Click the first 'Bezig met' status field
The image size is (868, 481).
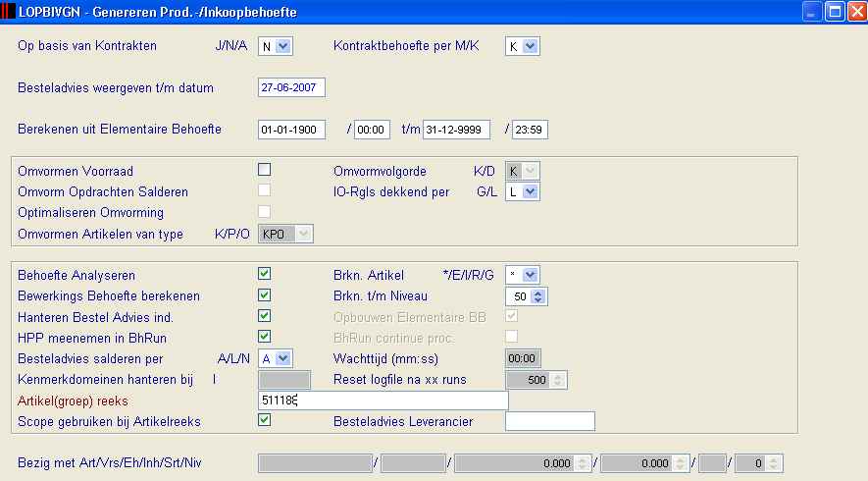click(x=316, y=463)
